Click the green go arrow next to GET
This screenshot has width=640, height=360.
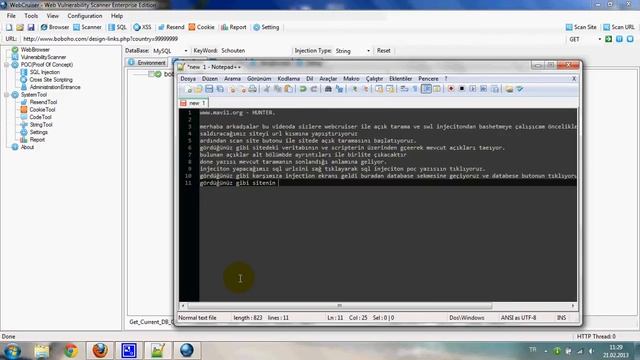pos(609,39)
